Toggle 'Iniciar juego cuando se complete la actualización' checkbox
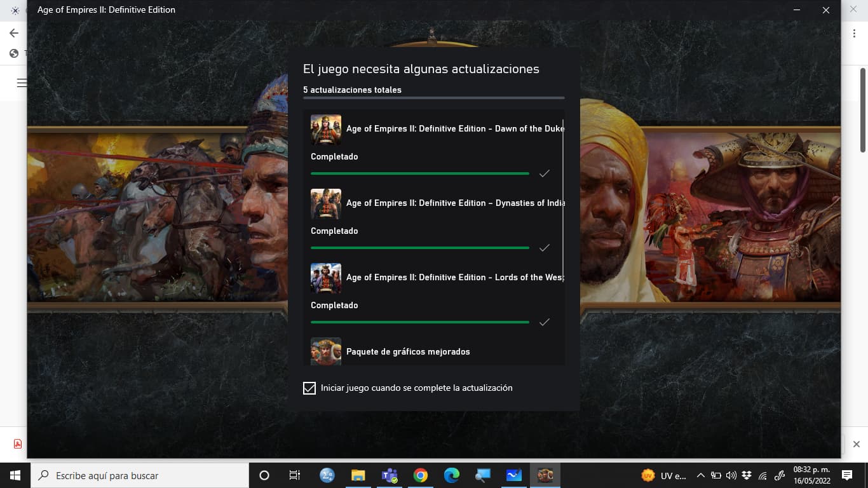The image size is (868, 488). [309, 388]
